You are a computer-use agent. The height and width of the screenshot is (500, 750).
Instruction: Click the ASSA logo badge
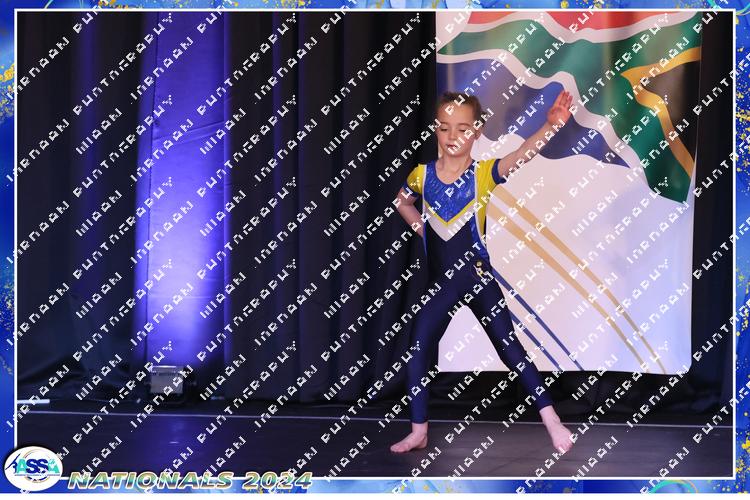tap(33, 468)
